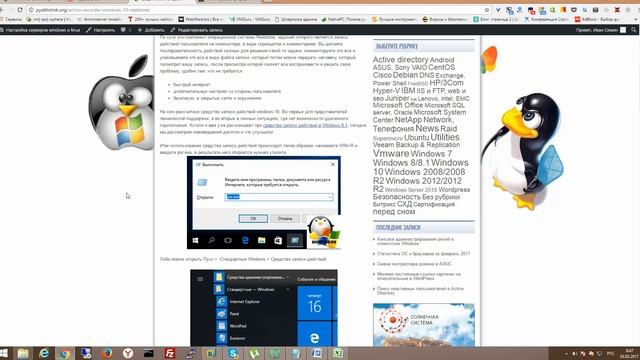Select the 'Wordpress' category tag
Screen dimensions: 640x360
point(454,190)
